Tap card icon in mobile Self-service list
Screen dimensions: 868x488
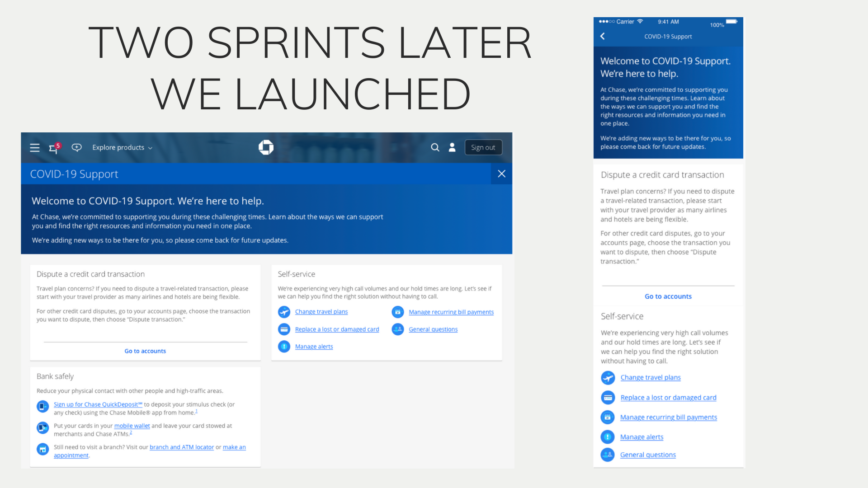coord(608,398)
